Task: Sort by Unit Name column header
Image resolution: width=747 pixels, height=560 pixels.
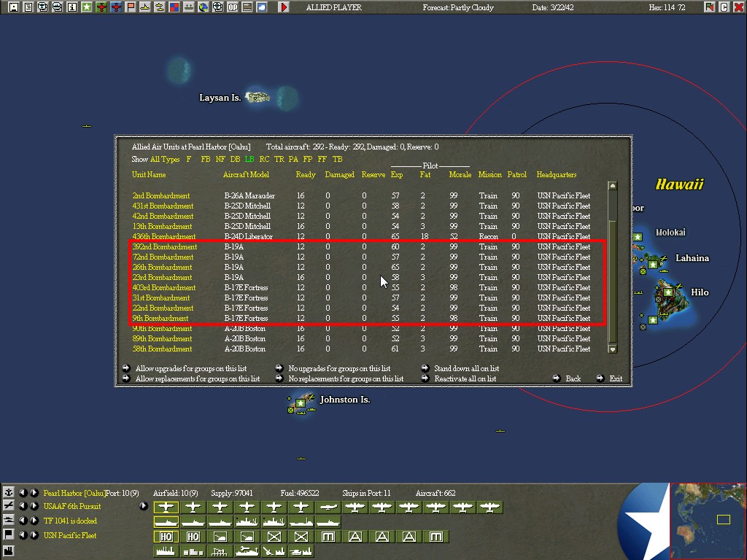Action: click(149, 175)
